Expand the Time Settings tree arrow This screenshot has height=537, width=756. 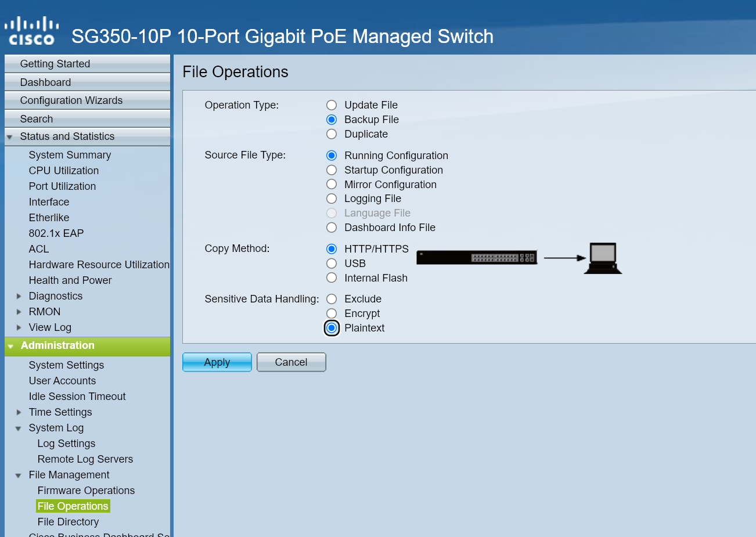(19, 412)
